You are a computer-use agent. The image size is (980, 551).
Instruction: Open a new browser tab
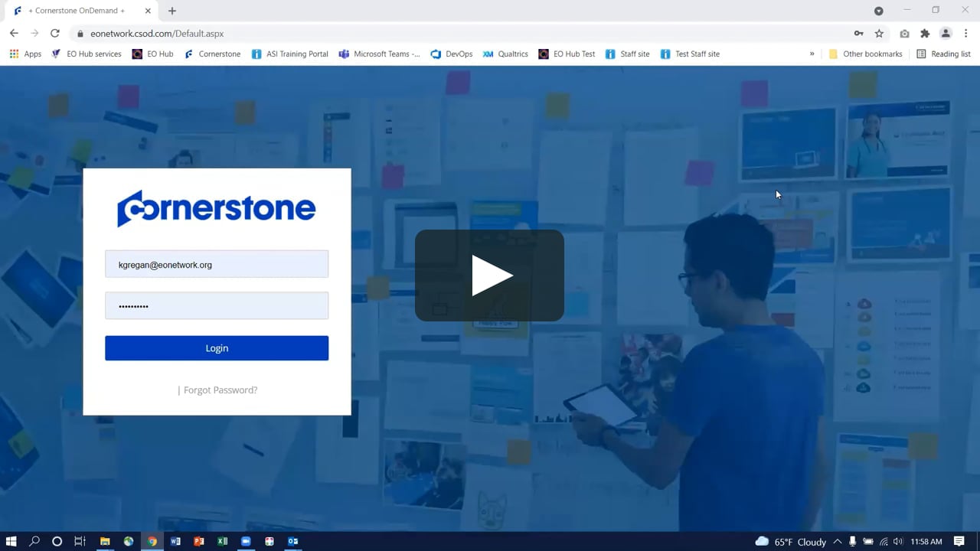[172, 11]
